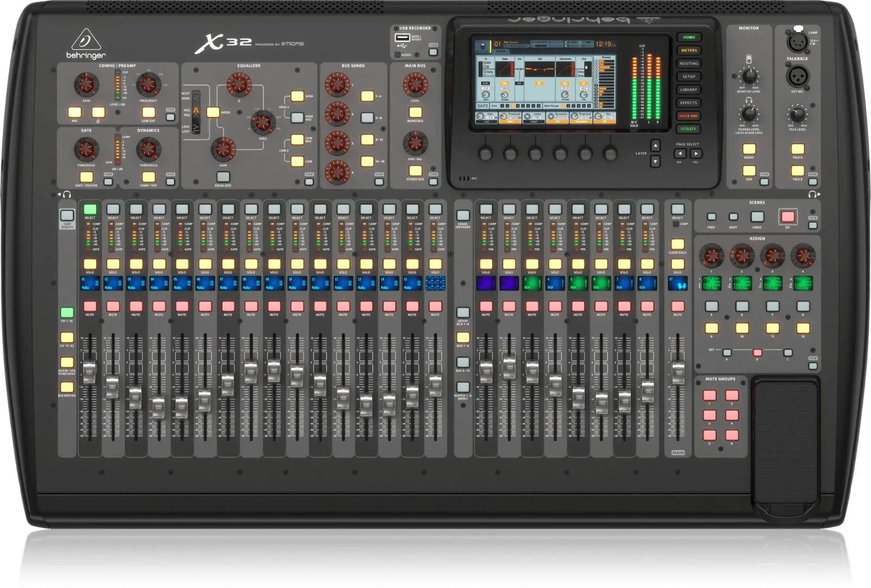The height and width of the screenshot is (588, 871).
Task: Select the BUS 1-8 fader layer
Action: coord(463,338)
